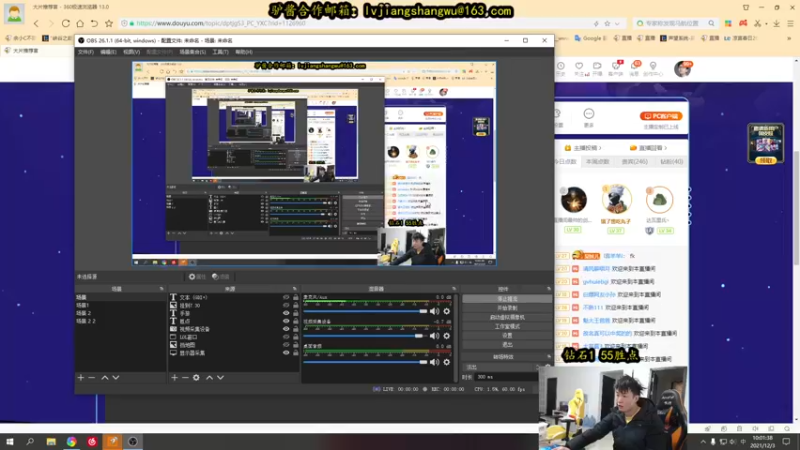Toggle visibility of 文本 (GDI+) source

(286, 297)
